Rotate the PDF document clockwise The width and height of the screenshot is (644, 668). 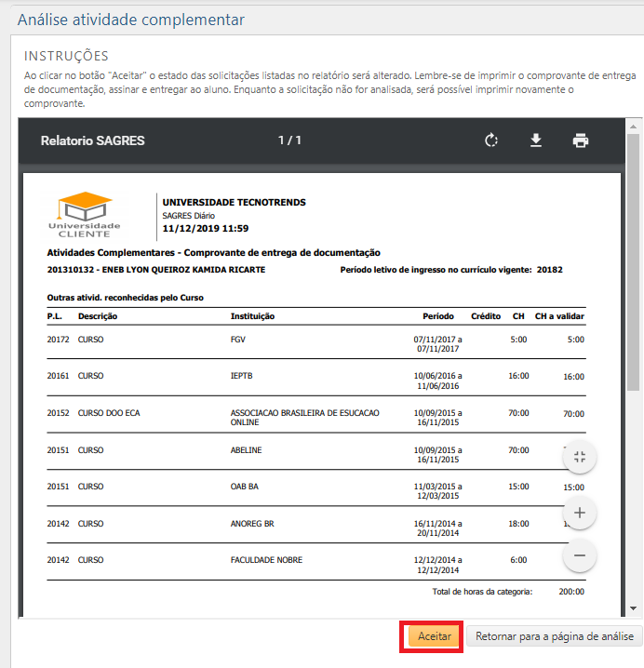tap(491, 140)
